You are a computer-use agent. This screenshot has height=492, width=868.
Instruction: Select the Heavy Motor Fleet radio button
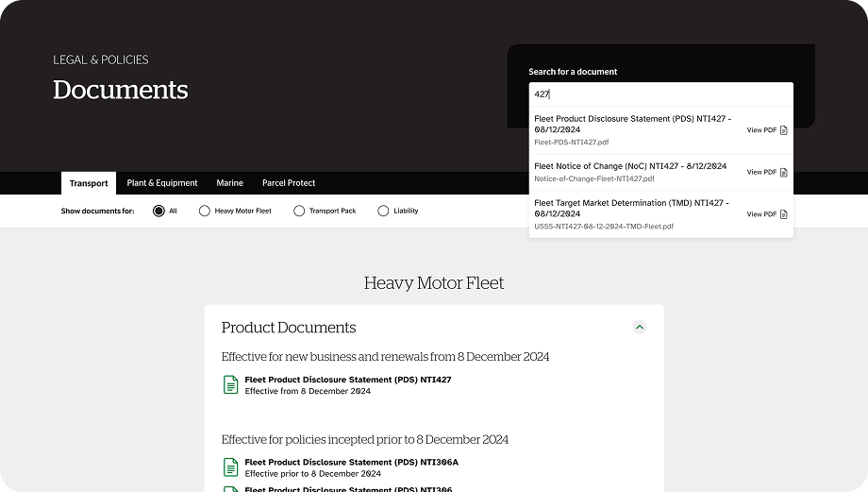point(205,211)
